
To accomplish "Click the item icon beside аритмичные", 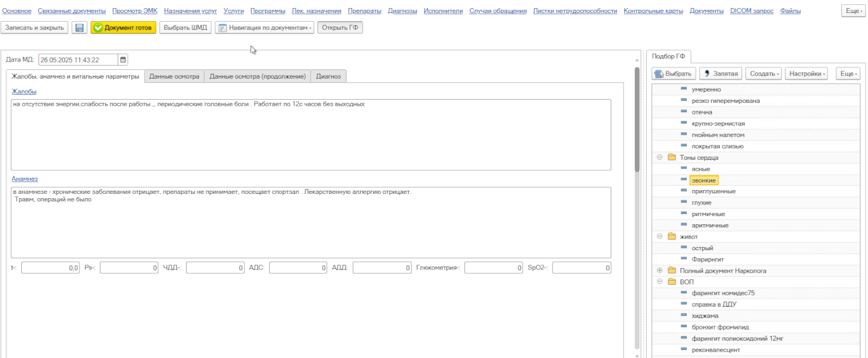I will click(684, 225).
